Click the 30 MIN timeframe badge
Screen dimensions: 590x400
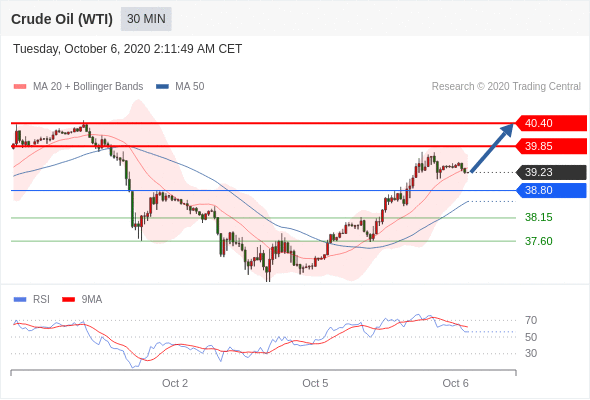[146, 19]
